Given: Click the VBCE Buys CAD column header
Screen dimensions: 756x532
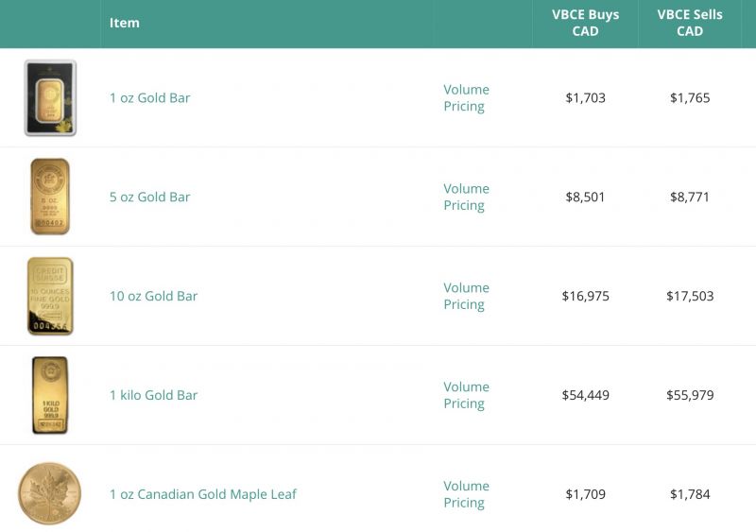Looking at the screenshot, I should pos(585,23).
